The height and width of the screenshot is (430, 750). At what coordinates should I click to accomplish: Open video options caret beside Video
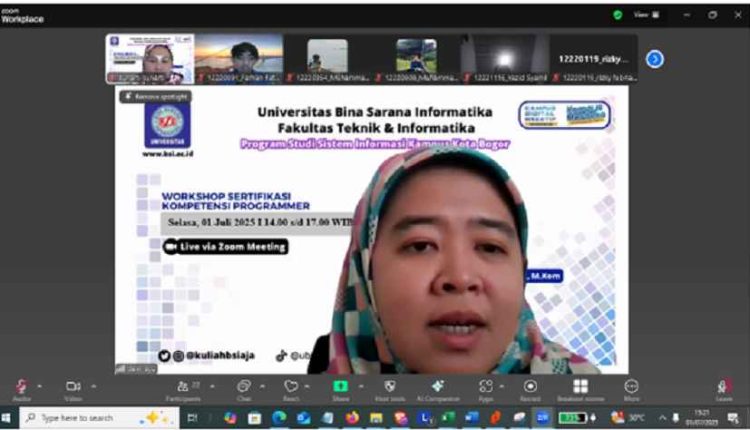click(x=93, y=386)
